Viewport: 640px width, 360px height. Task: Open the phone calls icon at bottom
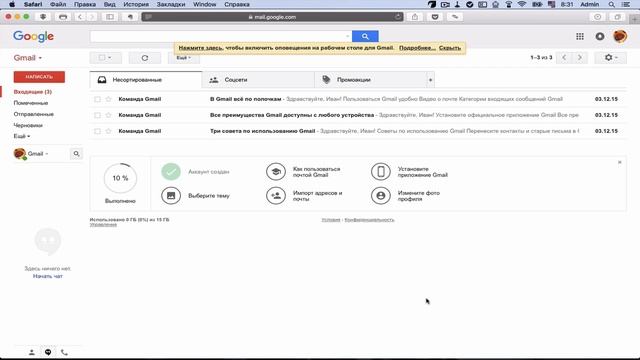pos(64,352)
